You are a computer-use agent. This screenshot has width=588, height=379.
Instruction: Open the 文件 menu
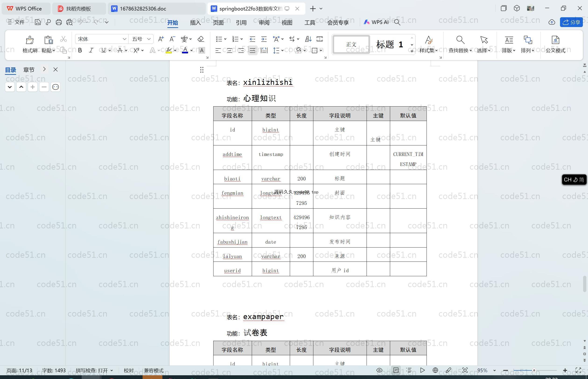pos(17,22)
